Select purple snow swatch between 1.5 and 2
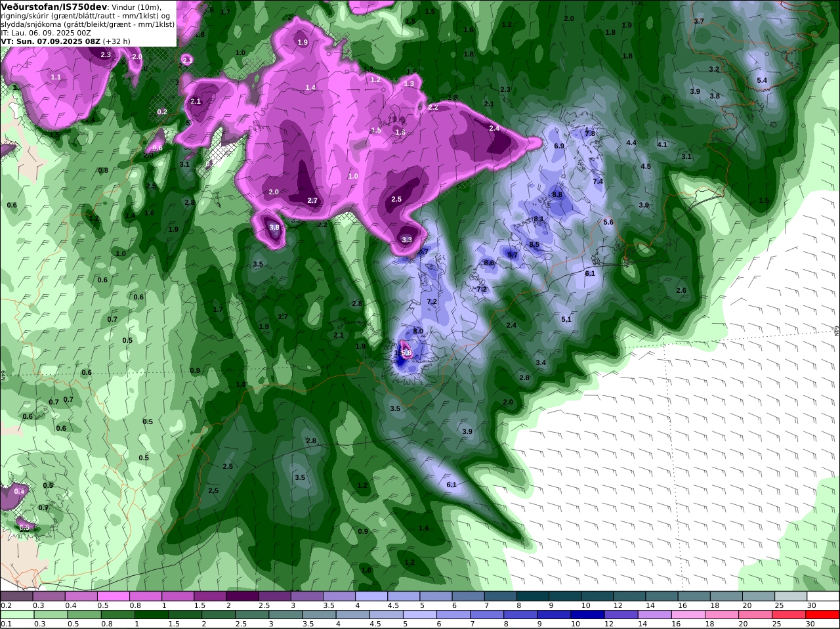This screenshot has width=840, height=629. pos(210,596)
